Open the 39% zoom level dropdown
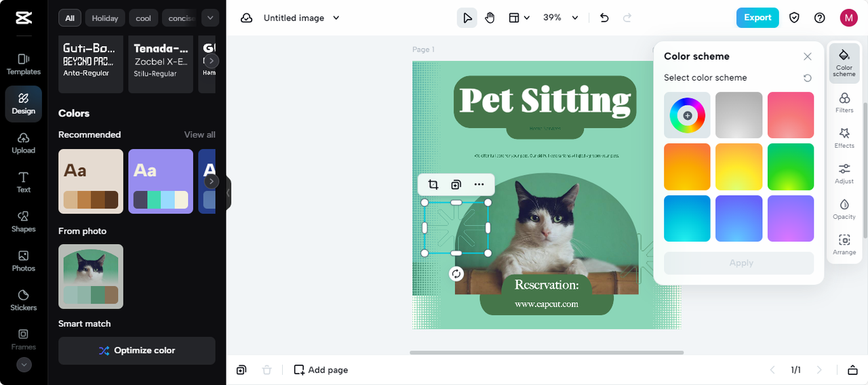 [x=561, y=18]
